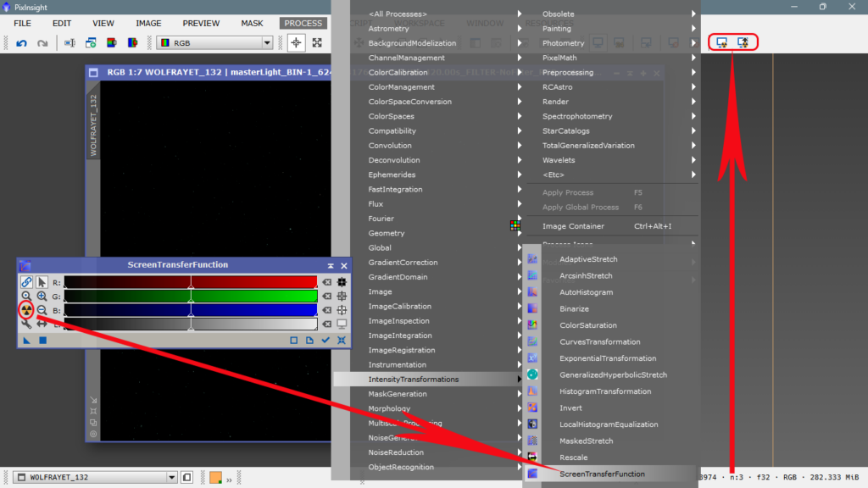Toggle the black-point readout on the R row
Screen dimensions: 868x488
click(342, 282)
